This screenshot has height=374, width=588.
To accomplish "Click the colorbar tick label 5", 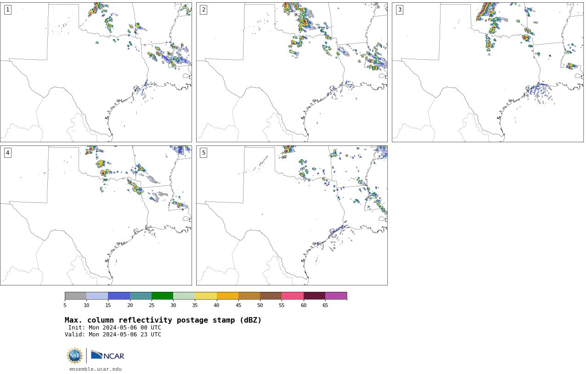I will coord(65,305).
